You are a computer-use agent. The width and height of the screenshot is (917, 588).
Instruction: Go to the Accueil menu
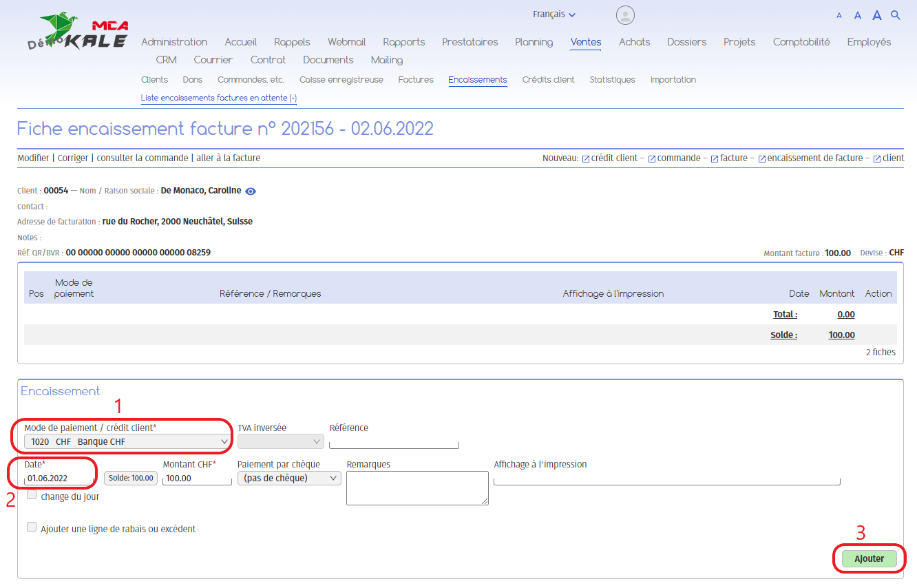pyautogui.click(x=241, y=42)
